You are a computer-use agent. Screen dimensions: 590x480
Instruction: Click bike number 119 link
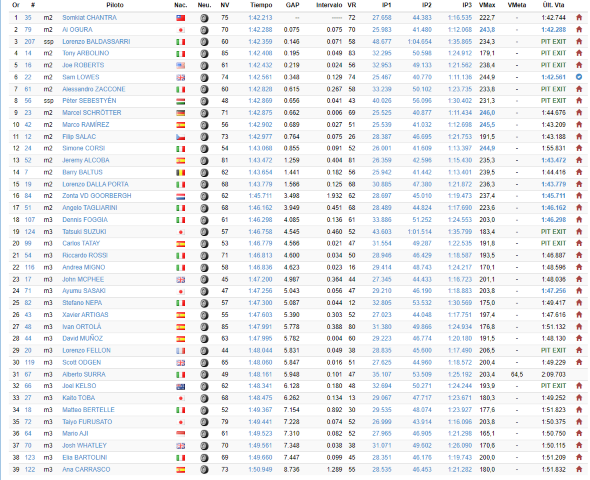click(x=30, y=363)
